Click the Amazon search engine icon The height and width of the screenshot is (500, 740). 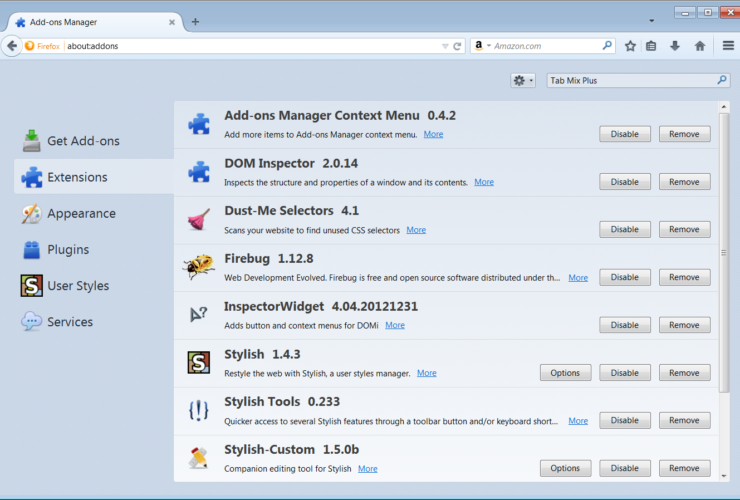[x=479, y=46]
